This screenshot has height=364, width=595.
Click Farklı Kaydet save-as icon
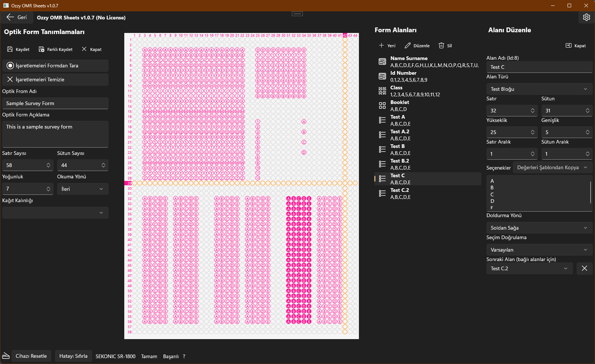click(x=41, y=49)
